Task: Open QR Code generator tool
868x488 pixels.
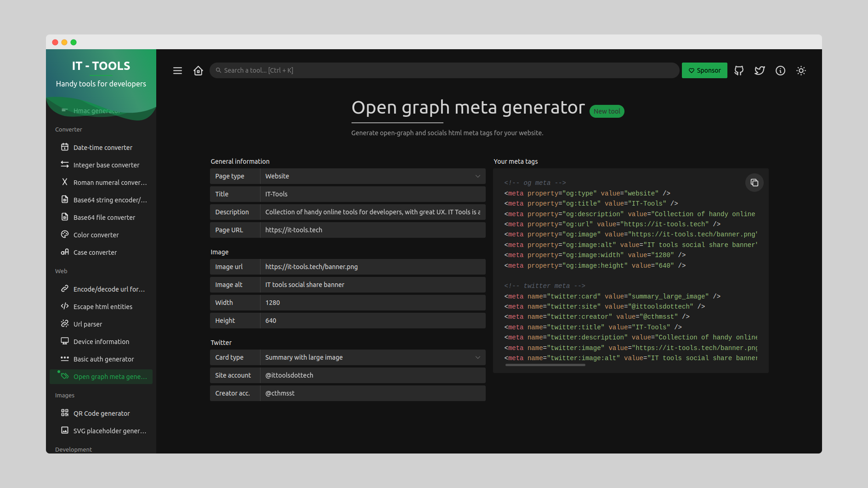Action: [x=102, y=413]
